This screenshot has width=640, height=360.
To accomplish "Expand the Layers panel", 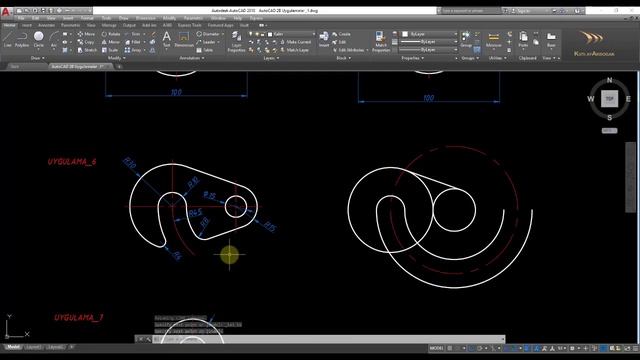I will pos(271,58).
